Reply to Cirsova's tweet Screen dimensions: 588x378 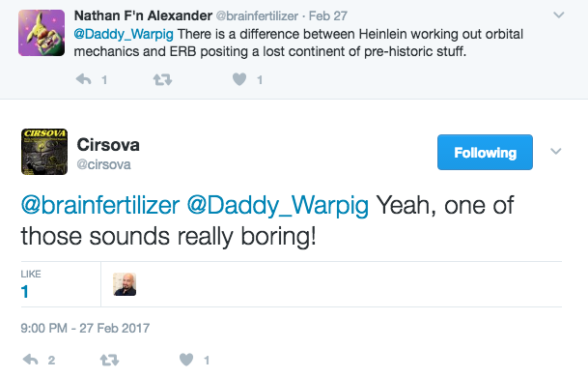[x=30, y=360]
